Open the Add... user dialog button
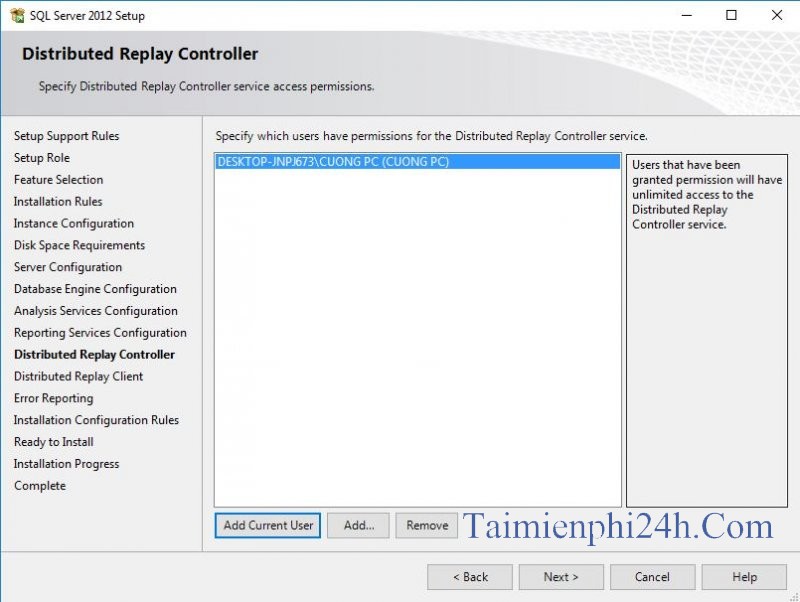 click(358, 525)
